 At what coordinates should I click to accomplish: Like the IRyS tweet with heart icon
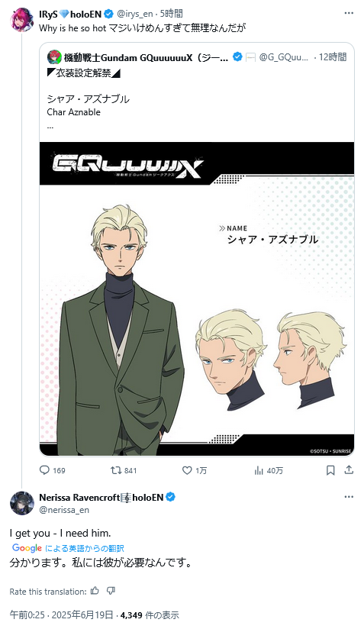pyautogui.click(x=187, y=470)
